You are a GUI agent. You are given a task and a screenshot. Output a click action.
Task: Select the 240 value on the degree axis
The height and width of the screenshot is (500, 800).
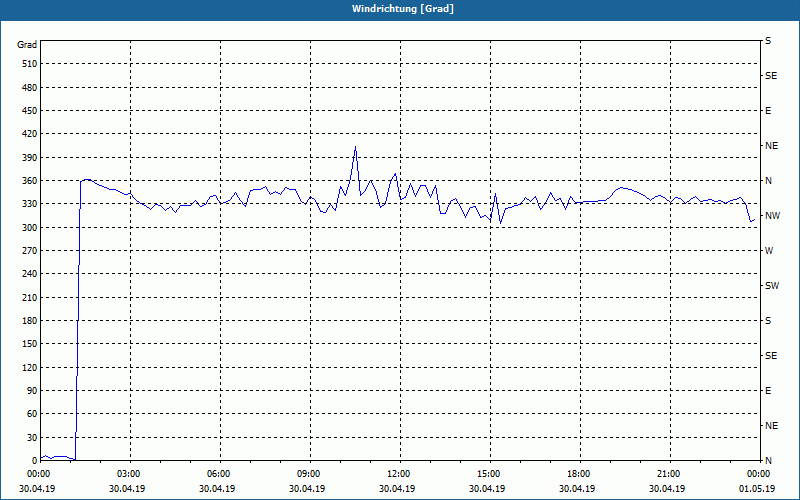[x=30, y=274]
